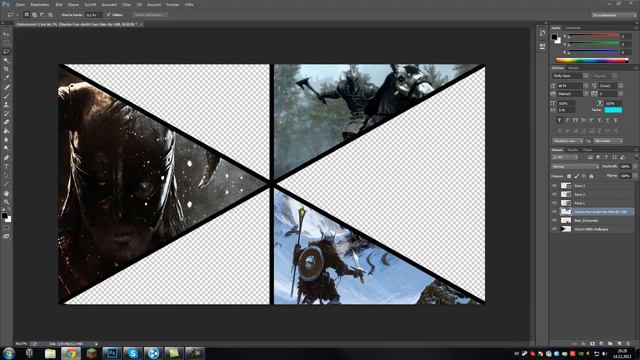Open the Fenster menu
Image resolution: width=640 pixels, height=360 pixels.
tap(173, 4)
